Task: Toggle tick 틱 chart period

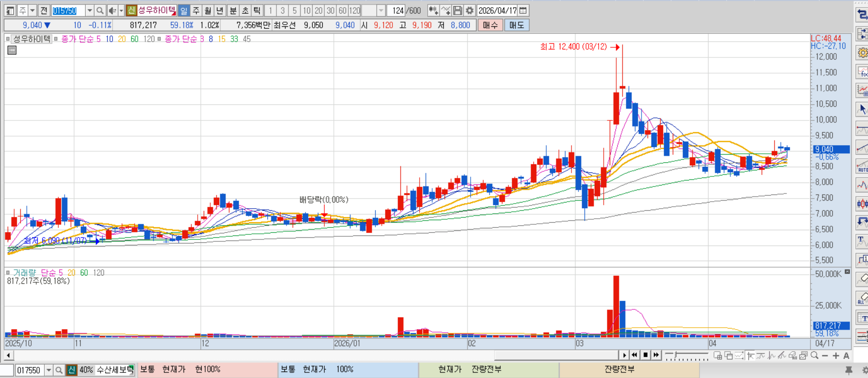Action: (257, 11)
